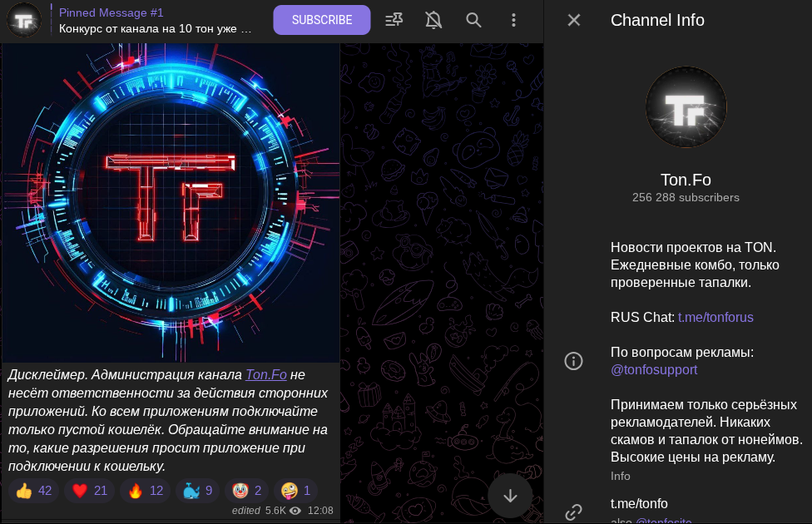Open the @tonfosupport advertising contact

pyautogui.click(x=654, y=369)
